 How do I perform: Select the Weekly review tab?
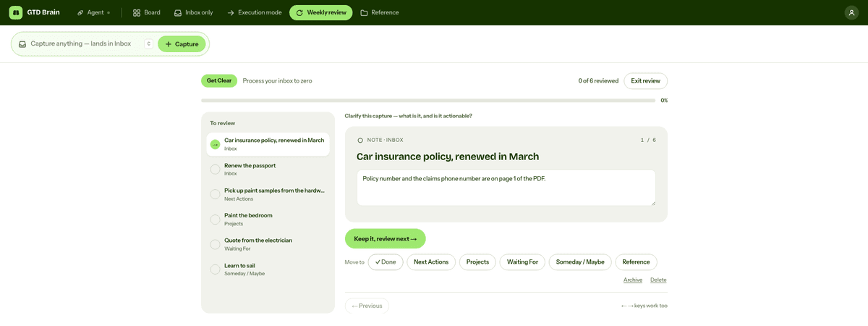coord(320,12)
